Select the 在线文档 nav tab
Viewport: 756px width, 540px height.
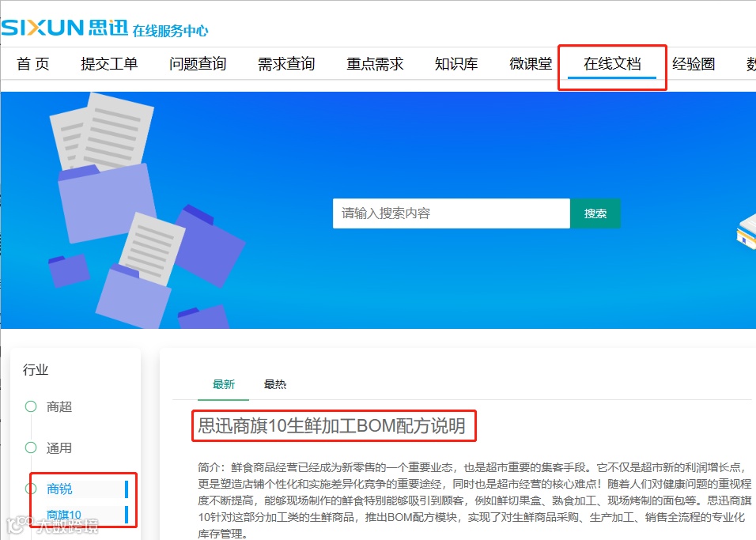pyautogui.click(x=612, y=63)
